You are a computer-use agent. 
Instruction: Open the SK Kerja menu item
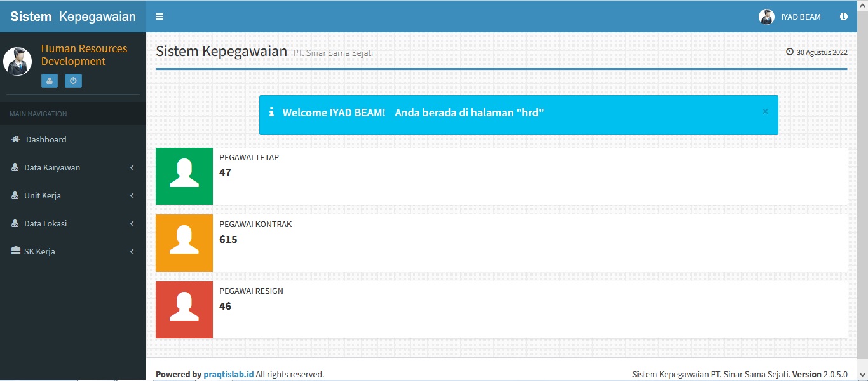[39, 251]
